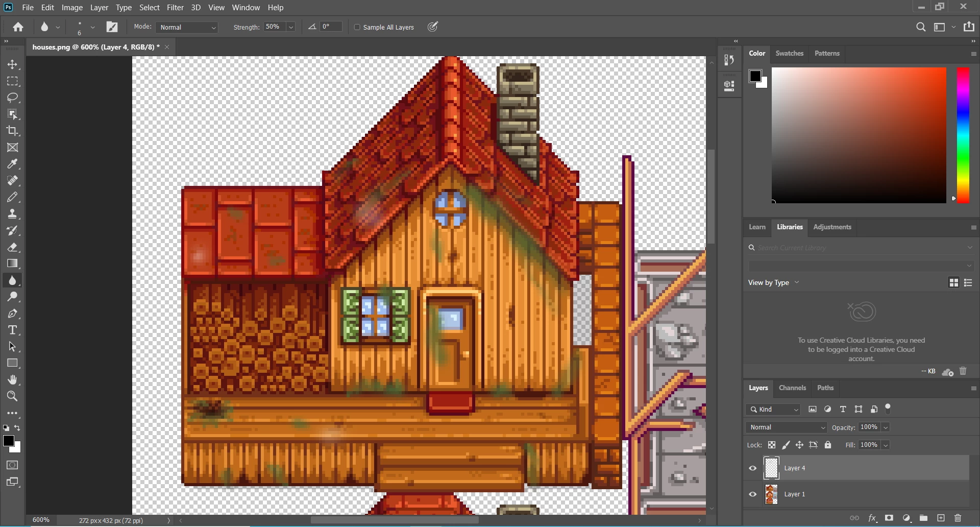This screenshot has height=527, width=980.
Task: Toggle lock all padlock icon
Action: pos(828,445)
